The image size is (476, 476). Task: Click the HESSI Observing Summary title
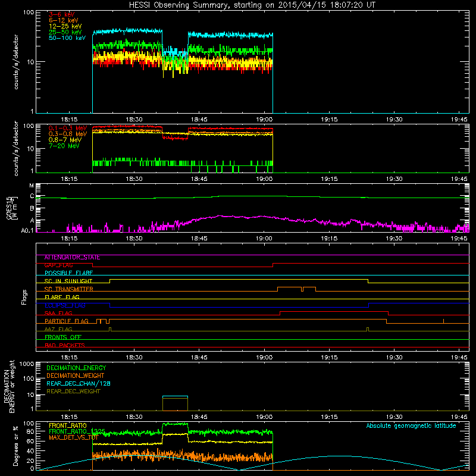click(252, 5)
